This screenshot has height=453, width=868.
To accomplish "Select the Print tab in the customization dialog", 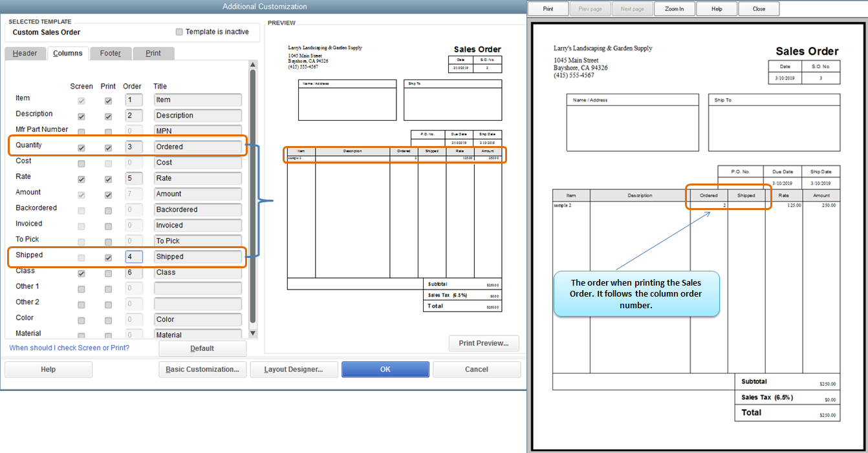I will 153,53.
